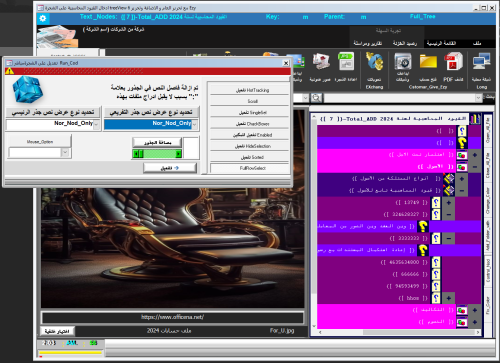Image resolution: width=500 pixels, height=363 pixels.
Task: Click the green spacing slider's right arrow
Action: coord(178,154)
